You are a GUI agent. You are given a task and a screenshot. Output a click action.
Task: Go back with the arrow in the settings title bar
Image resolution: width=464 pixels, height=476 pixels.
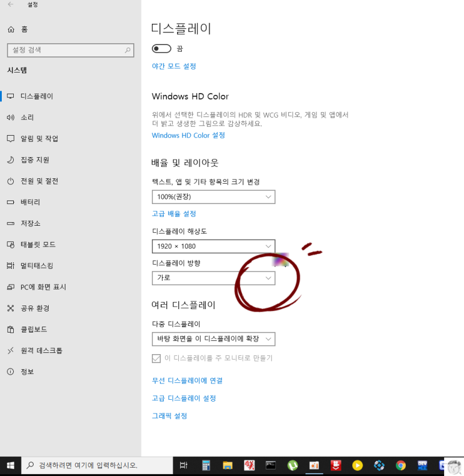pyautogui.click(x=11, y=4)
